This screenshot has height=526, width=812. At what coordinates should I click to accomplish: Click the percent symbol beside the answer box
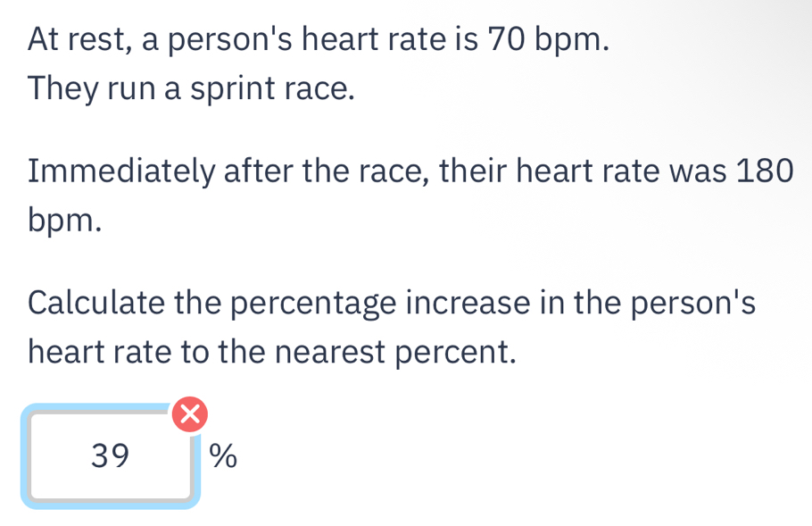coord(223,456)
